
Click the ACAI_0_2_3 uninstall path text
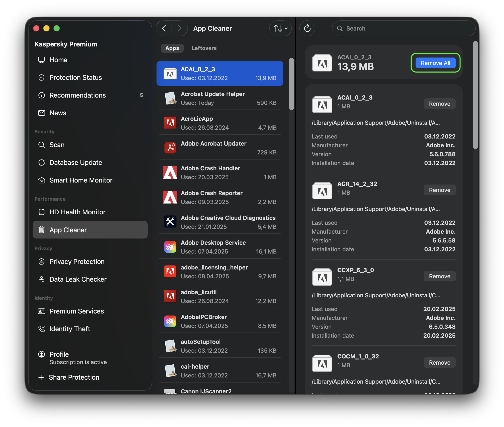(x=375, y=123)
